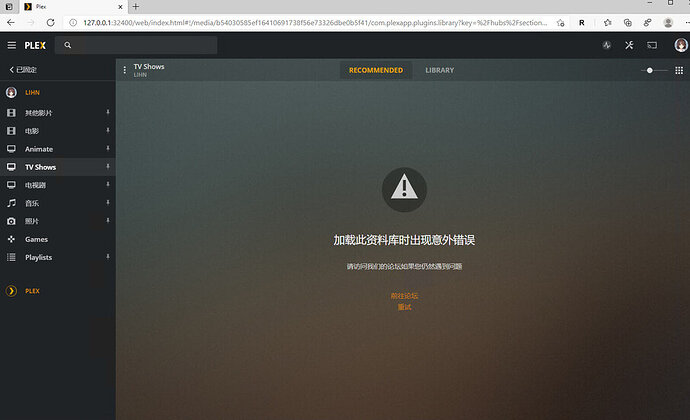Toggle pin for 音乐 library

pos(108,203)
